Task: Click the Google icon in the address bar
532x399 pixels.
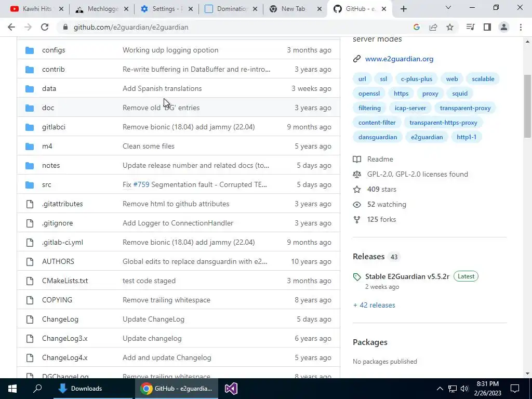Action: click(417, 27)
